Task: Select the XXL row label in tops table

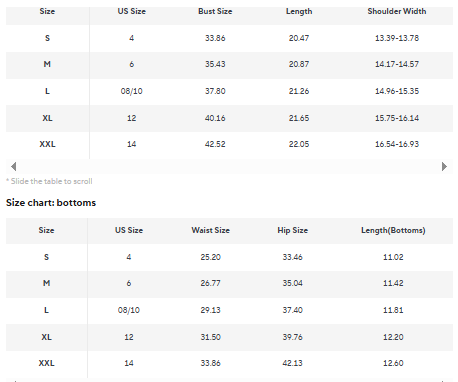Action: (x=47, y=144)
